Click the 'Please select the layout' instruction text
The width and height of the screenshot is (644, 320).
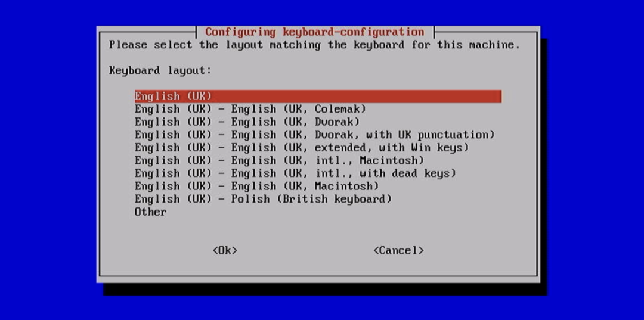315,45
